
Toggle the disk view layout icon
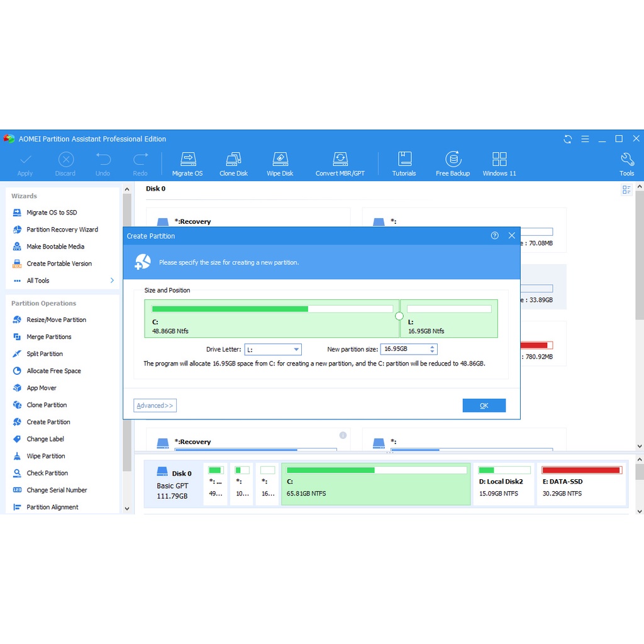point(626,190)
